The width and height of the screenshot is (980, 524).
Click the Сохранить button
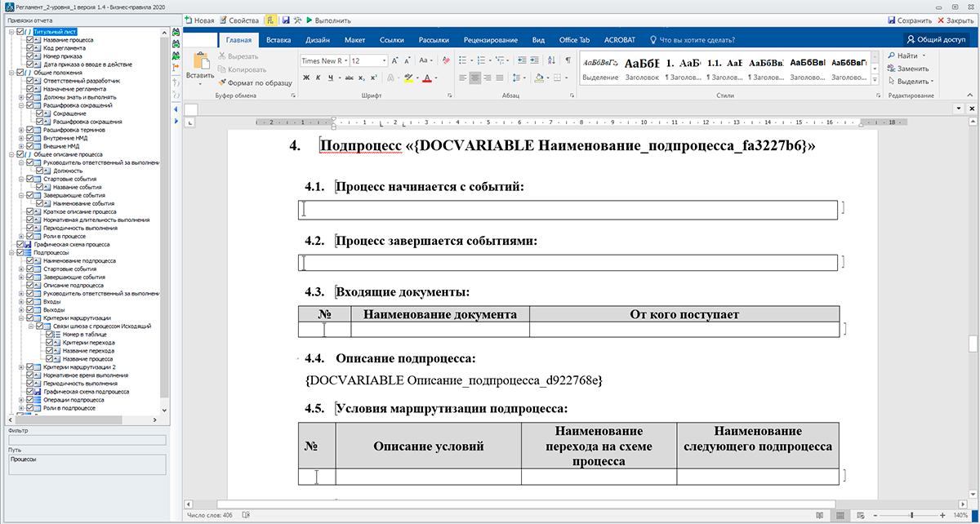(909, 20)
